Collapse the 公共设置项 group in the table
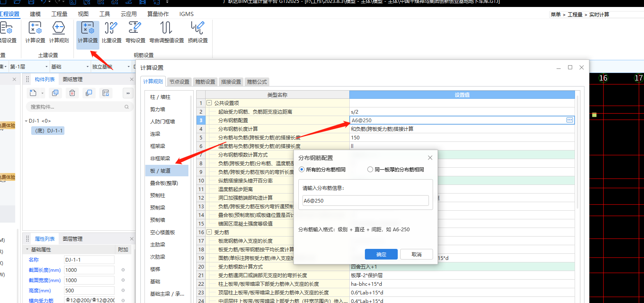644x303 pixels. click(209, 103)
